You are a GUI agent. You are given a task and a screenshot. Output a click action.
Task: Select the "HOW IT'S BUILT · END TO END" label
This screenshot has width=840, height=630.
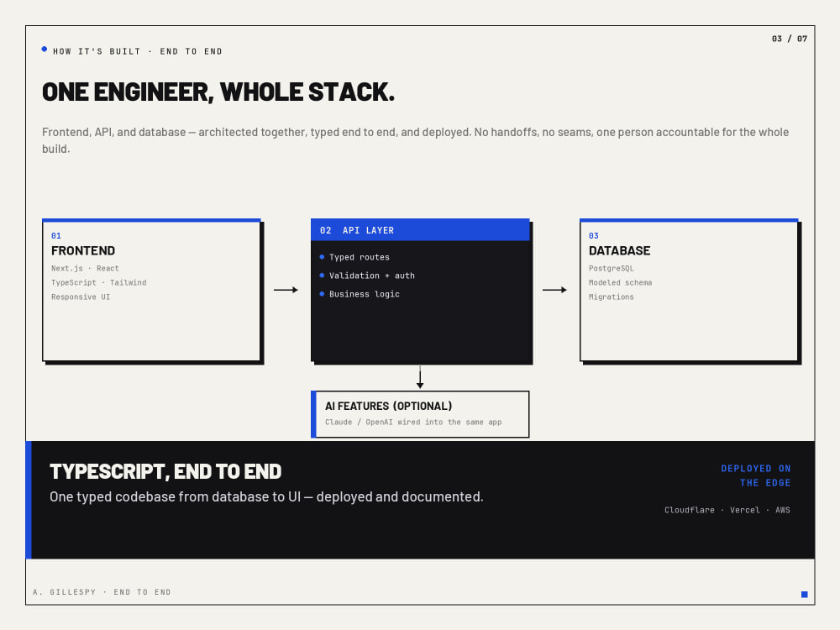137,51
